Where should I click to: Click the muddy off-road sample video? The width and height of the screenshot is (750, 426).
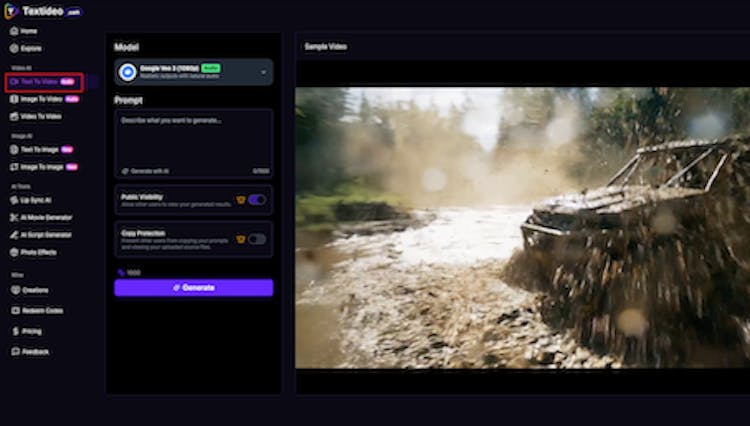tap(522, 228)
